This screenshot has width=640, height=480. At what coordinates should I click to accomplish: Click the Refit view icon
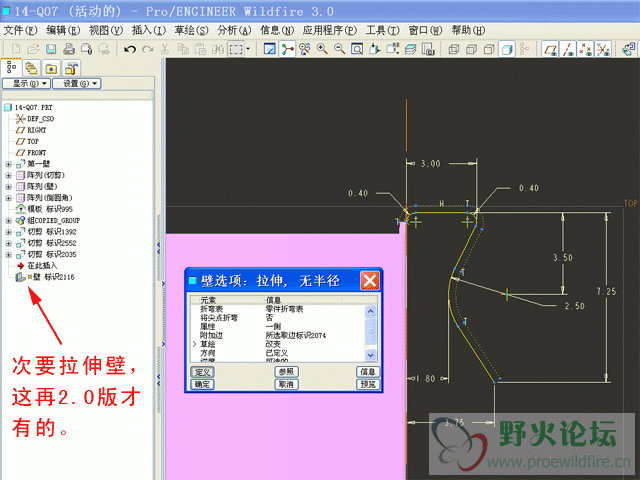pos(357,49)
